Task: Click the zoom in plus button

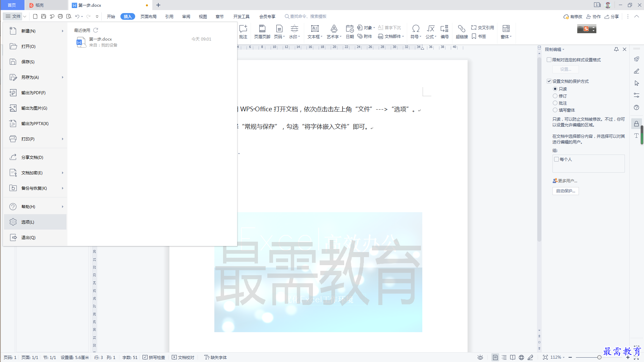Action: click(628, 357)
